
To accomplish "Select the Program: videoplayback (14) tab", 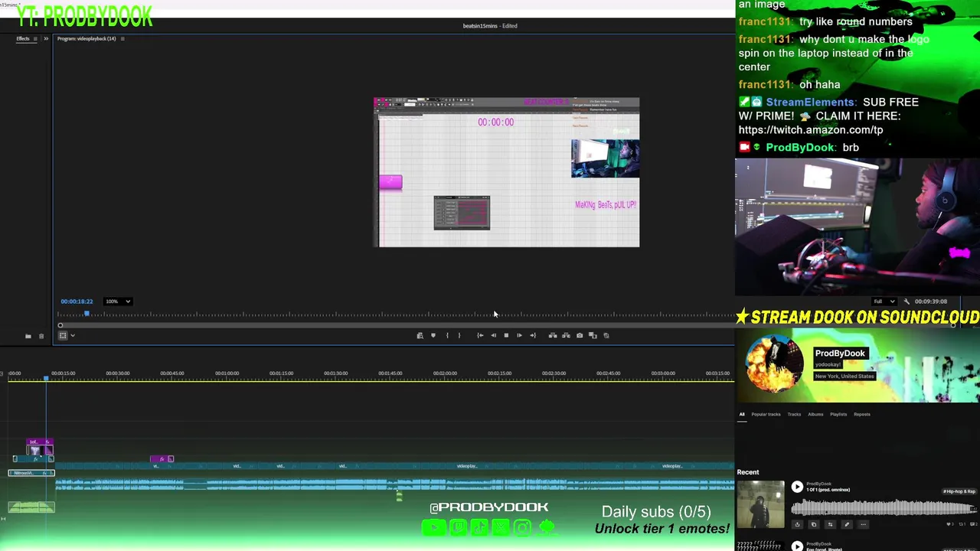I will tap(87, 38).
